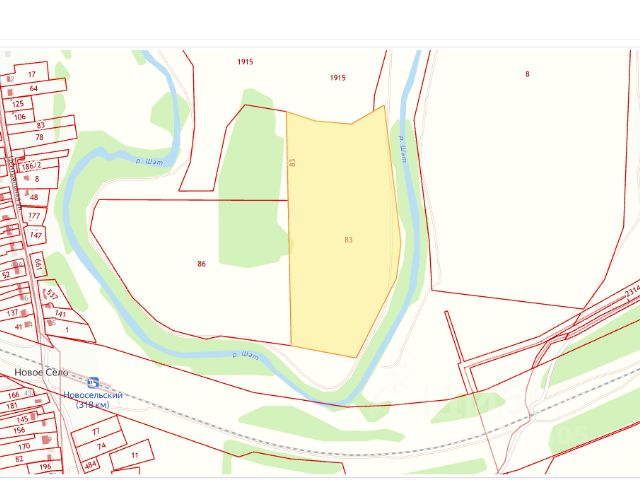The image size is (640, 480).
Task: Click parcel 2314 at the right edge
Action: point(632,291)
